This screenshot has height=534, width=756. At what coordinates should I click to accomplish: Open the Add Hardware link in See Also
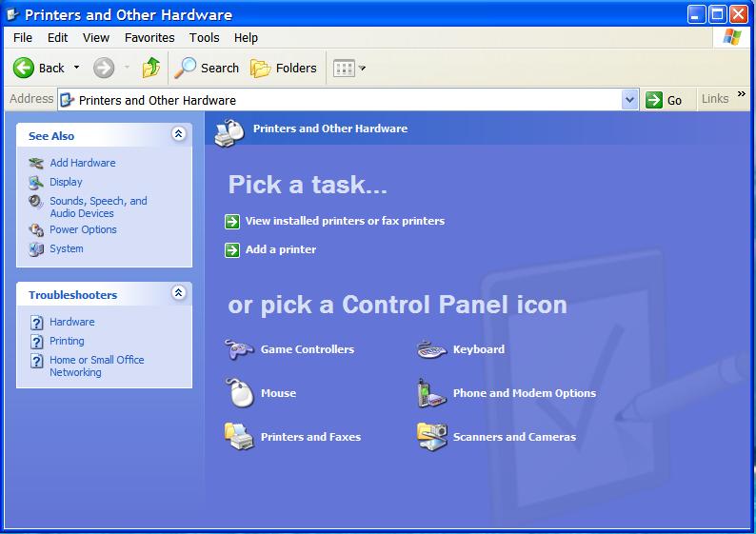click(x=82, y=163)
